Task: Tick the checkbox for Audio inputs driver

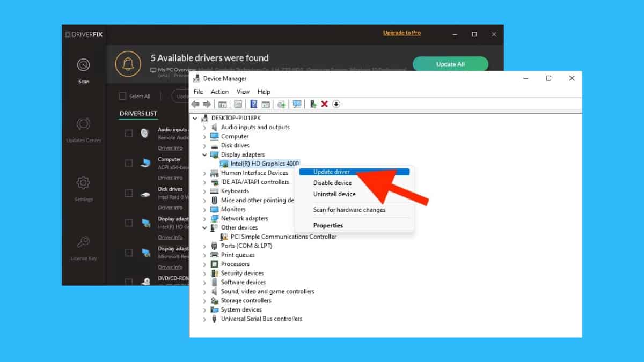Action: (129, 134)
